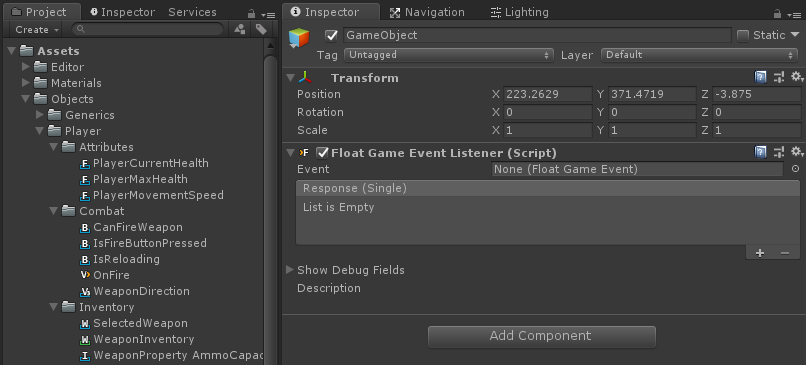The width and height of the screenshot is (806, 365).
Task: Expand the Materials folder
Action: 26,83
